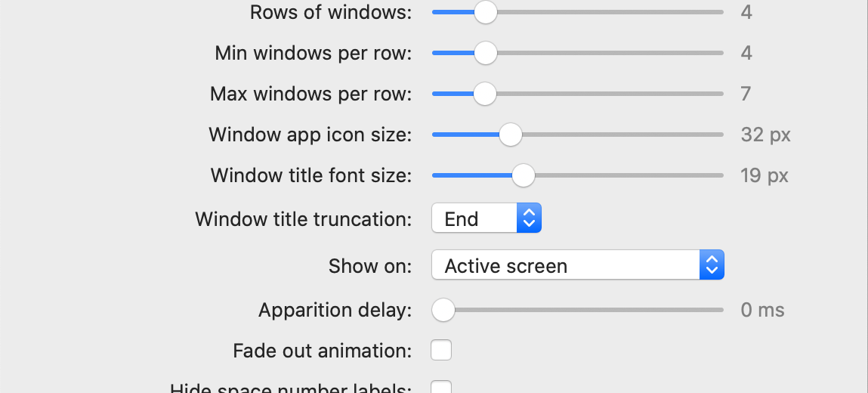Click the blue arrows on Active screen popup
Screen dimensions: 868x393
point(712,265)
